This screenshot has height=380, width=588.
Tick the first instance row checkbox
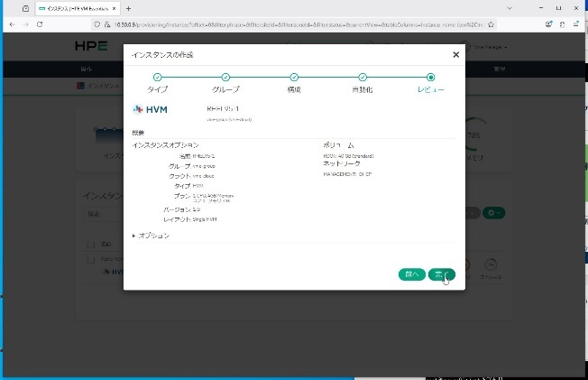pos(90,259)
